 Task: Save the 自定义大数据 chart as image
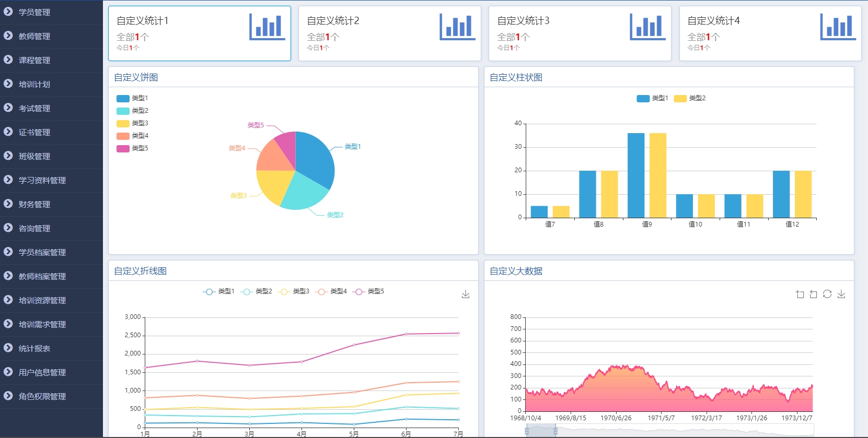841,294
